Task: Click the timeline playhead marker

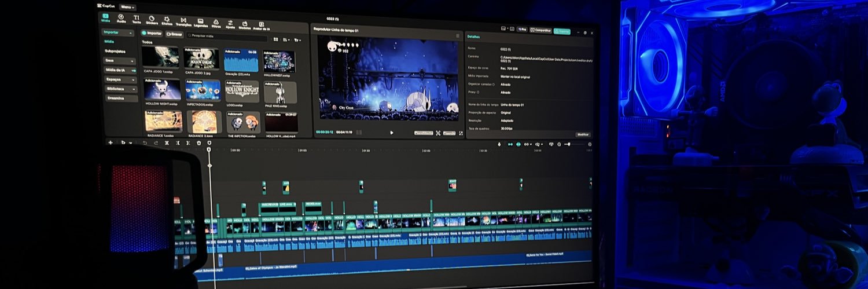Action: (209, 151)
